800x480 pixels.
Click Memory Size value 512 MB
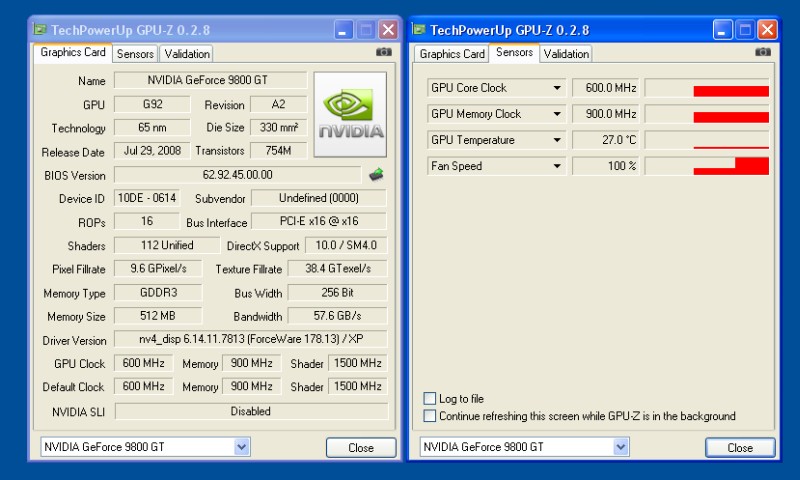click(x=158, y=316)
